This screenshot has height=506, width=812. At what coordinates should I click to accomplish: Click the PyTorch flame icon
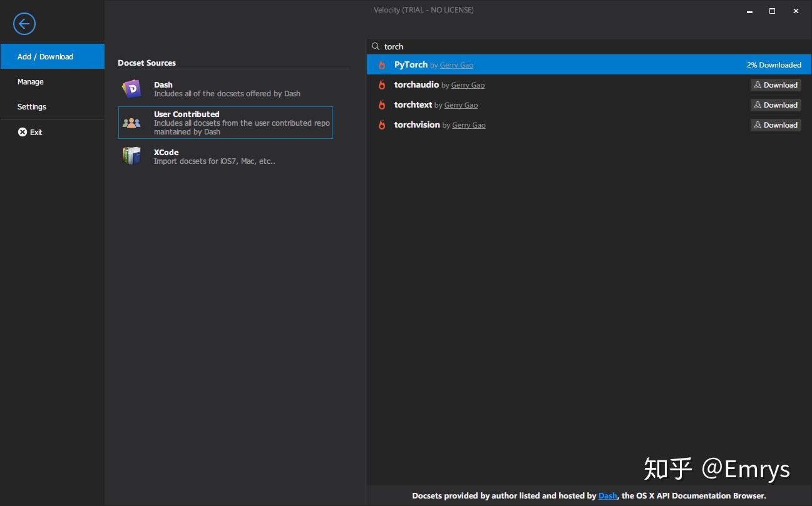pyautogui.click(x=382, y=65)
